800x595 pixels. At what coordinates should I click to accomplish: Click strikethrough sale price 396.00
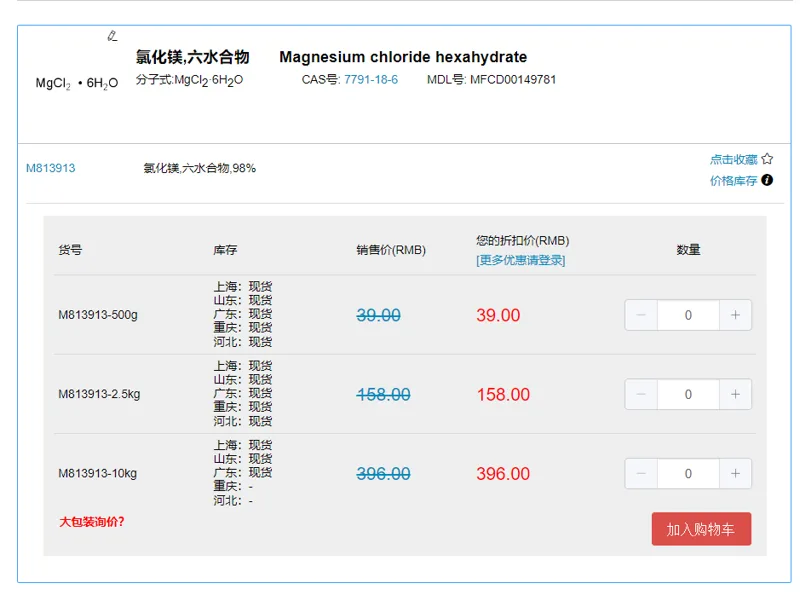pyautogui.click(x=383, y=474)
